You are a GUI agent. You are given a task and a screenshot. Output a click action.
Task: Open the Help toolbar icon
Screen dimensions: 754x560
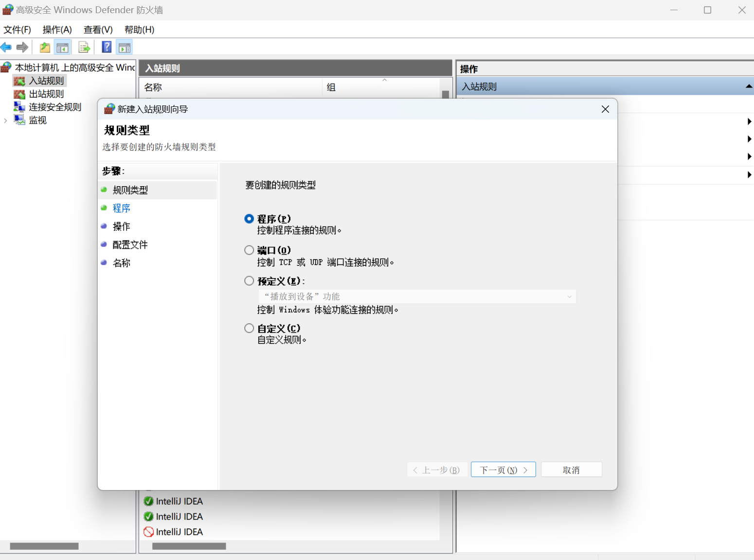tap(107, 47)
